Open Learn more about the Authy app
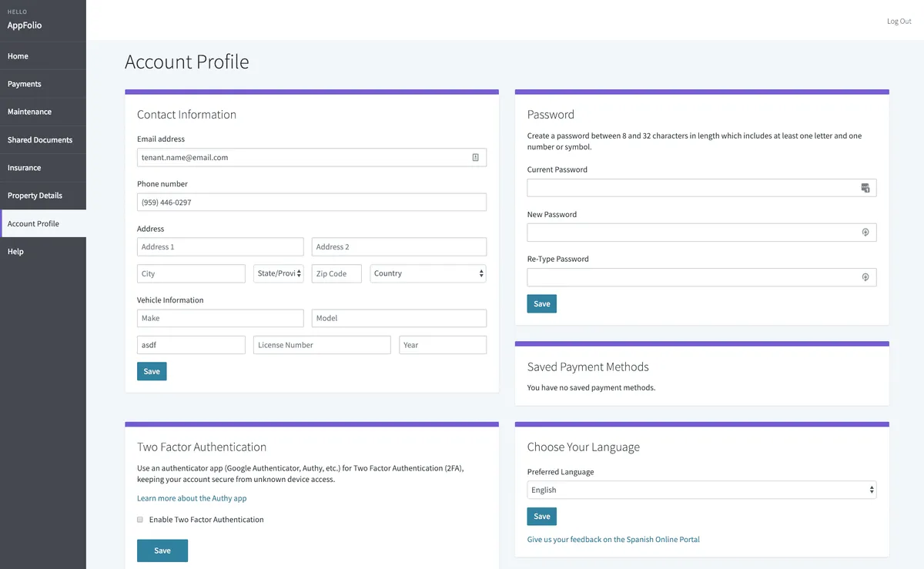This screenshot has width=924, height=569. (x=192, y=498)
